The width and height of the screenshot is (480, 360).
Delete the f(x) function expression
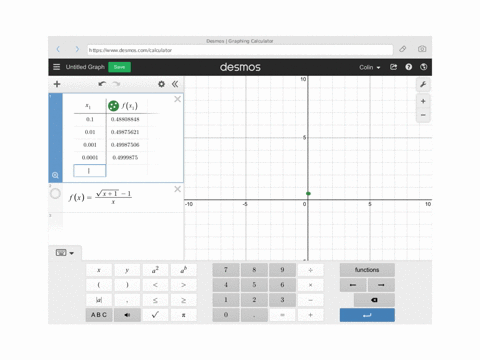[178, 189]
